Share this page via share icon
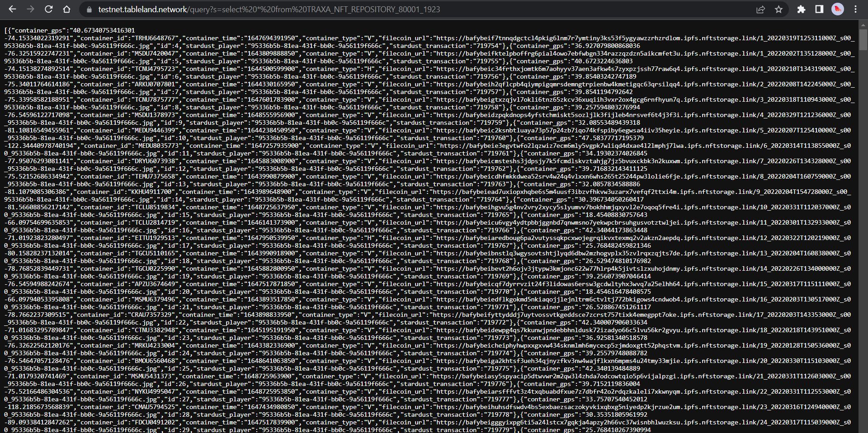The height and width of the screenshot is (433, 868). click(x=760, y=9)
